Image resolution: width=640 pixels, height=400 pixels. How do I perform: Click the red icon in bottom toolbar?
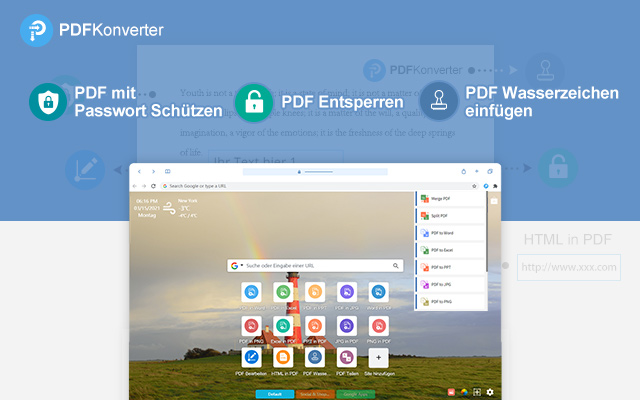coord(451,392)
